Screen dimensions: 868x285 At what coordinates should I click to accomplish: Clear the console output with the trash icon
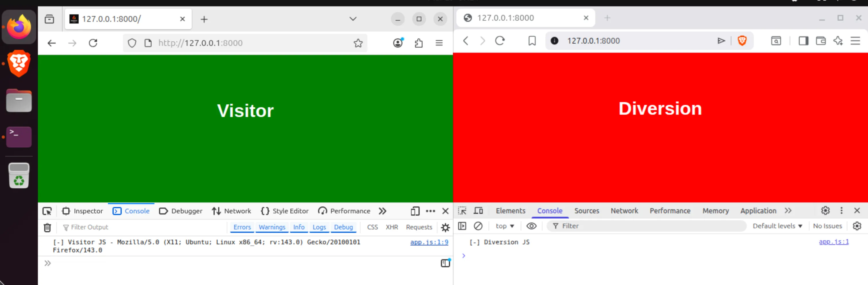pyautogui.click(x=47, y=227)
